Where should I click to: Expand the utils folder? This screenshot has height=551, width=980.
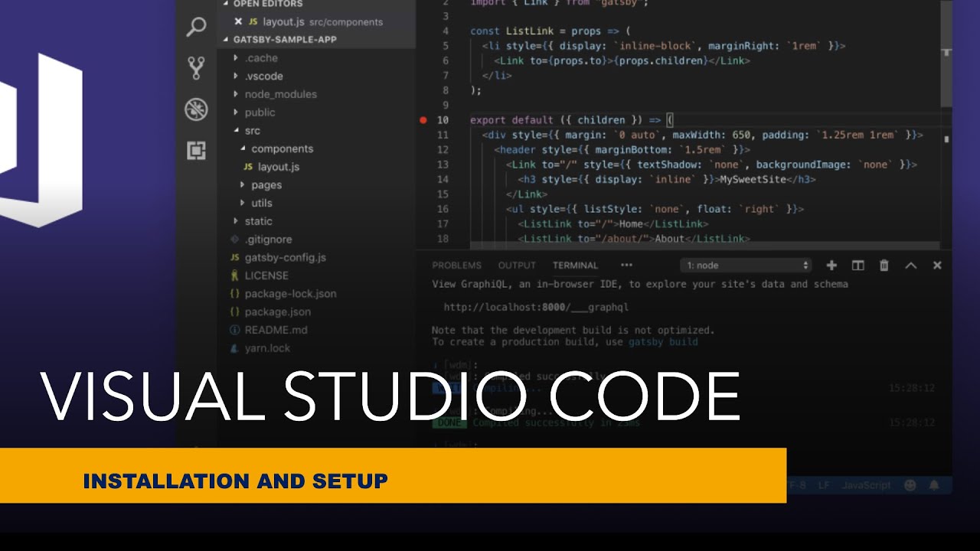[x=243, y=203]
